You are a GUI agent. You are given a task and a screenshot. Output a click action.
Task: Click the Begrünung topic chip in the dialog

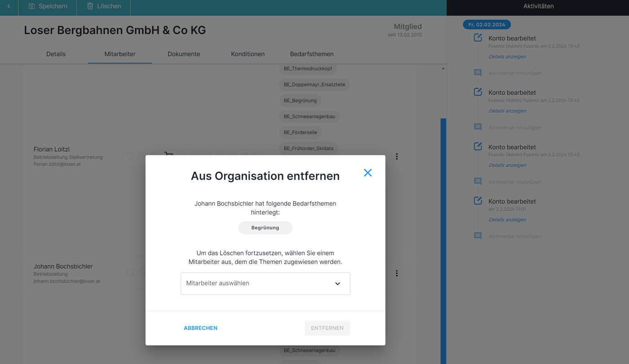[265, 228]
